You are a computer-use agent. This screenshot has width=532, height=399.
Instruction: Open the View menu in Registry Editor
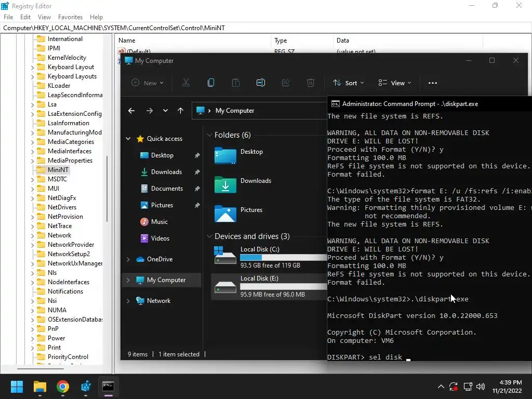(x=44, y=17)
